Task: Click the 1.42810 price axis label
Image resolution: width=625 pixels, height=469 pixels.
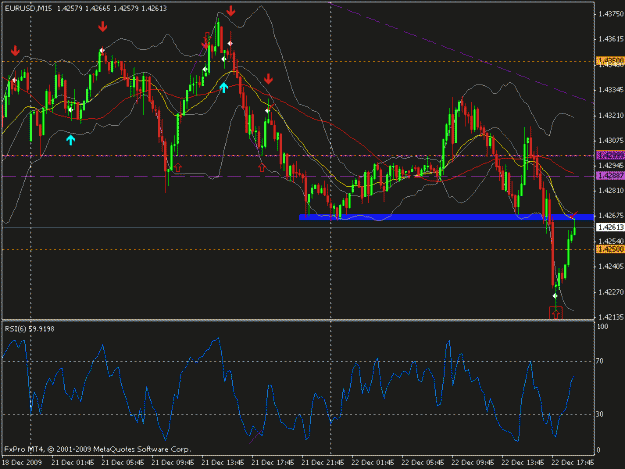Action: [611, 190]
